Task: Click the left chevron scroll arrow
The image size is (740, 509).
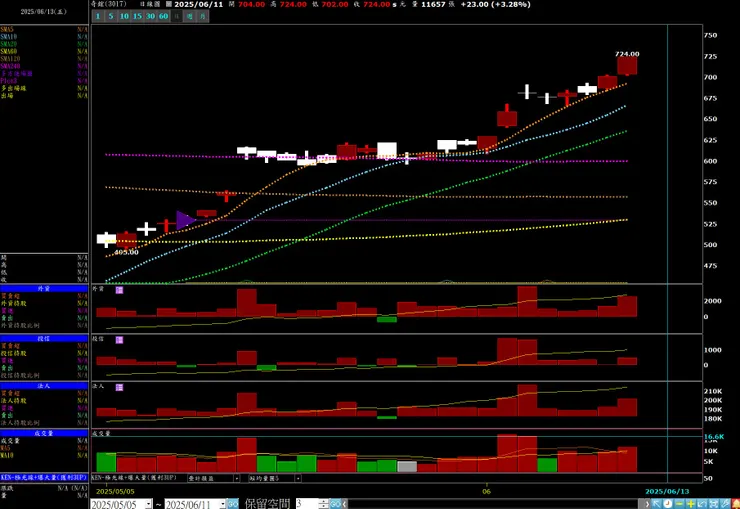Action: click(x=345, y=504)
